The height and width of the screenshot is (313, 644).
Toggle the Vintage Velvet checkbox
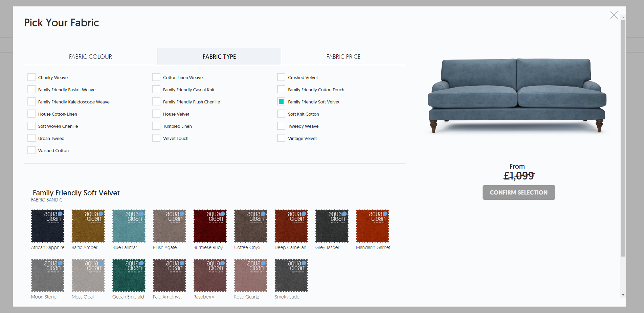click(281, 138)
